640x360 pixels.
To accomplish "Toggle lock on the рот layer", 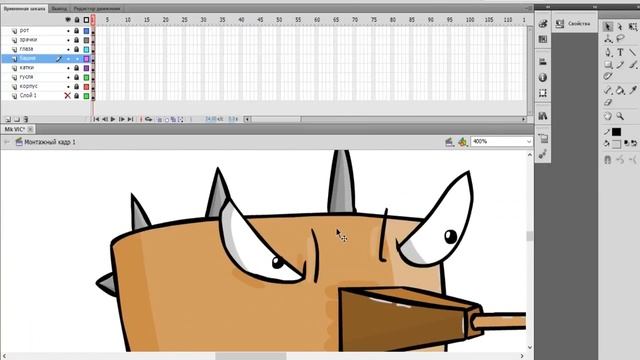I will click(76, 31).
